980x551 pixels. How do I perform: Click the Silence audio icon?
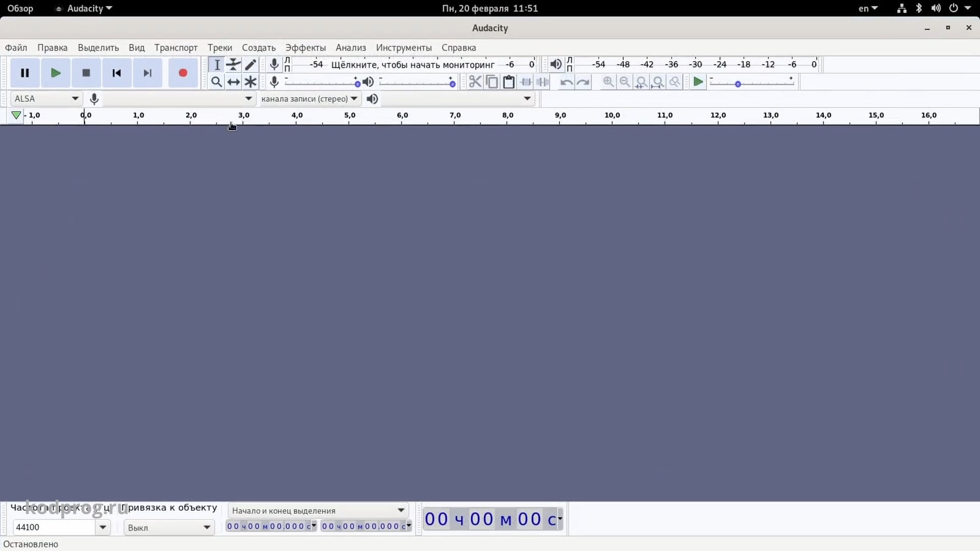pos(543,82)
